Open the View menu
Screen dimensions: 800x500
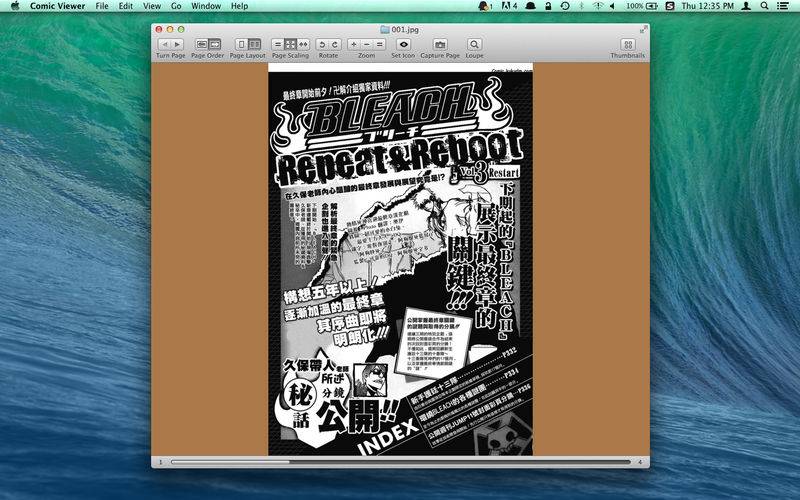tap(152, 6)
